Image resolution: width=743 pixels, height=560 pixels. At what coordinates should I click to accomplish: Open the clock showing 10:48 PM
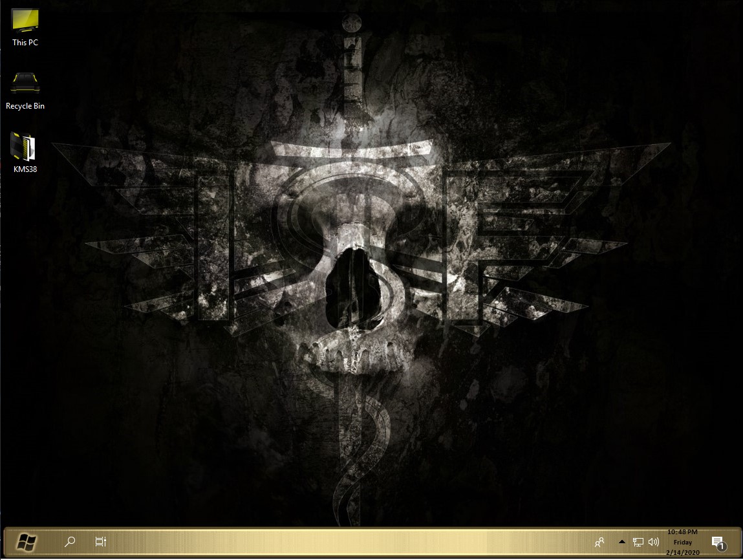tap(682, 542)
